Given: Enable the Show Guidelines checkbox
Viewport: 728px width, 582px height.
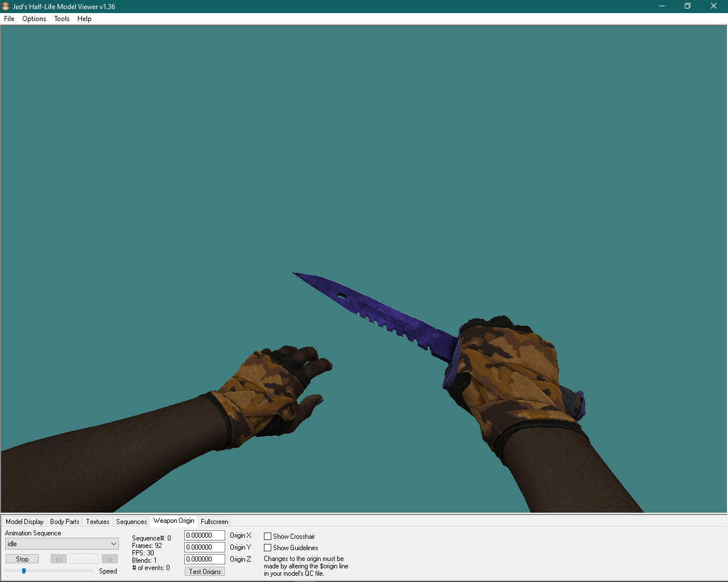Looking at the screenshot, I should click(267, 548).
